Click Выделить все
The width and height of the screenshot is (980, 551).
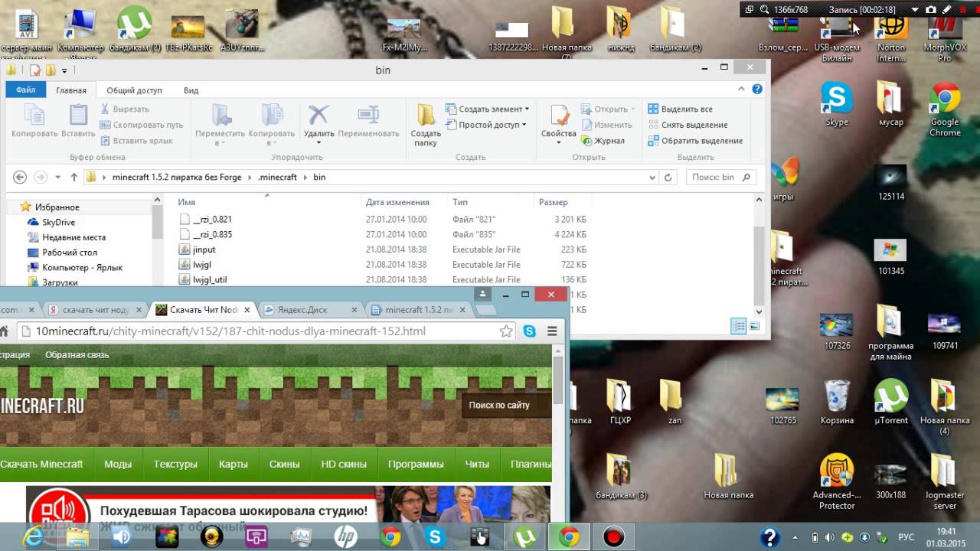pos(680,109)
